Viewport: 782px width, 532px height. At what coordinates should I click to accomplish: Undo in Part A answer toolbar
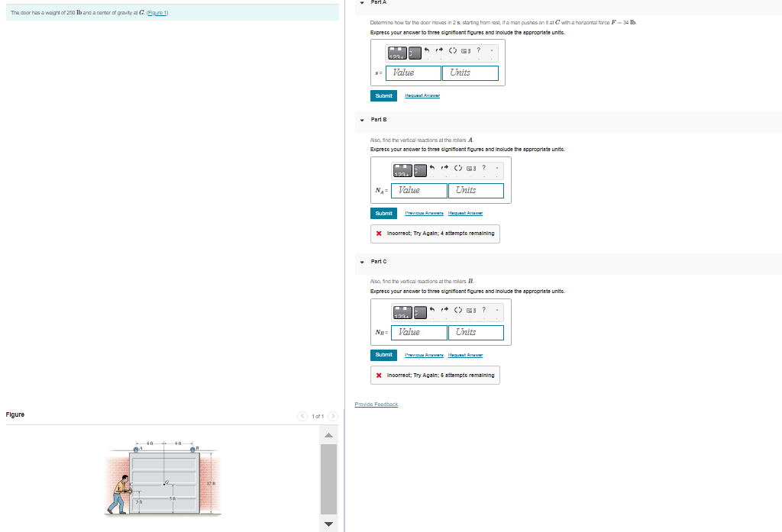pyautogui.click(x=428, y=50)
